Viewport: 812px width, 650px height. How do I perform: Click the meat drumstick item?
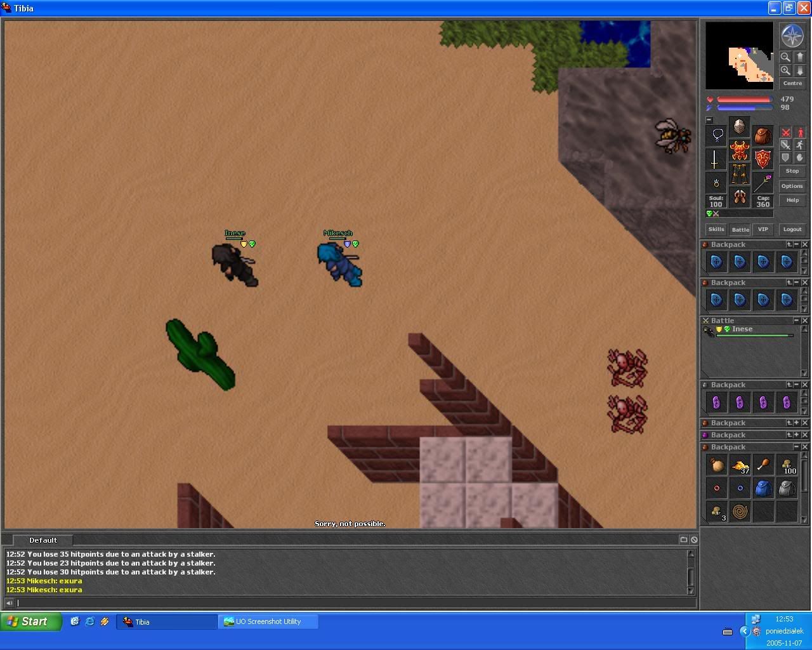point(763,465)
